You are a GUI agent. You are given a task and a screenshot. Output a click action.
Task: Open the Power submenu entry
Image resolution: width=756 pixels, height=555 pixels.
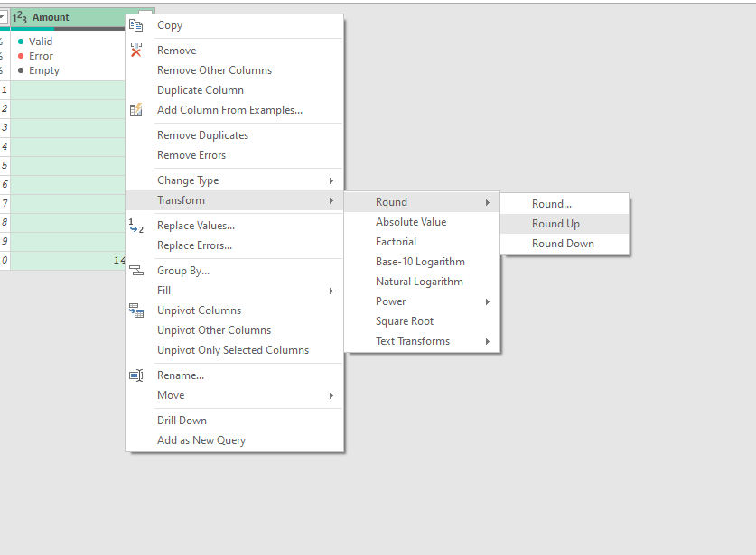pyautogui.click(x=422, y=301)
